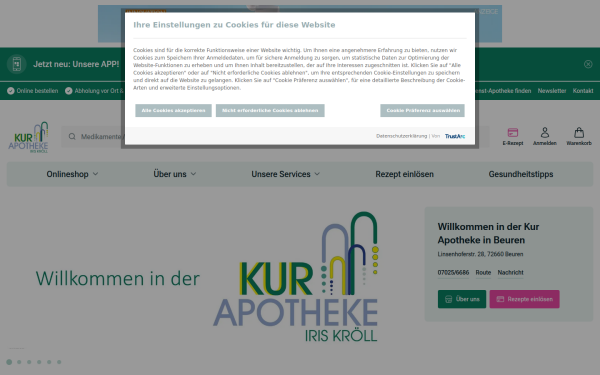Click the green 'Über uns' button
The image size is (600, 375).
(462, 299)
